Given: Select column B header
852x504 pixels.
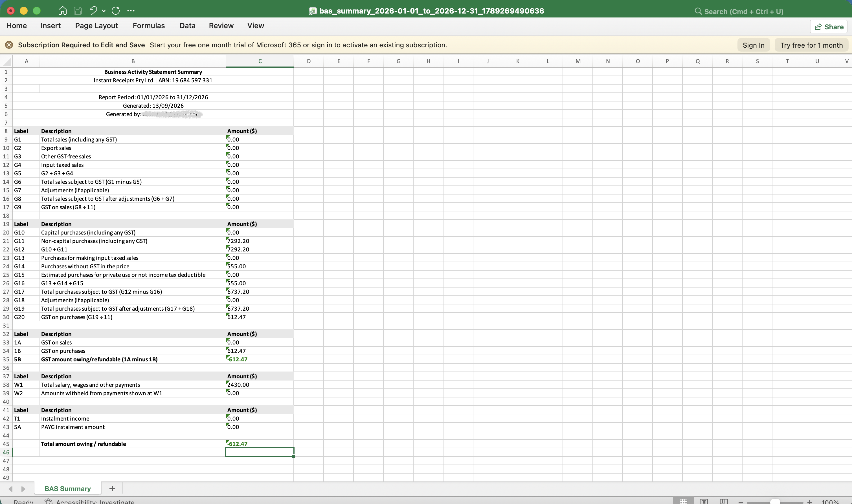Looking at the screenshot, I should point(133,61).
